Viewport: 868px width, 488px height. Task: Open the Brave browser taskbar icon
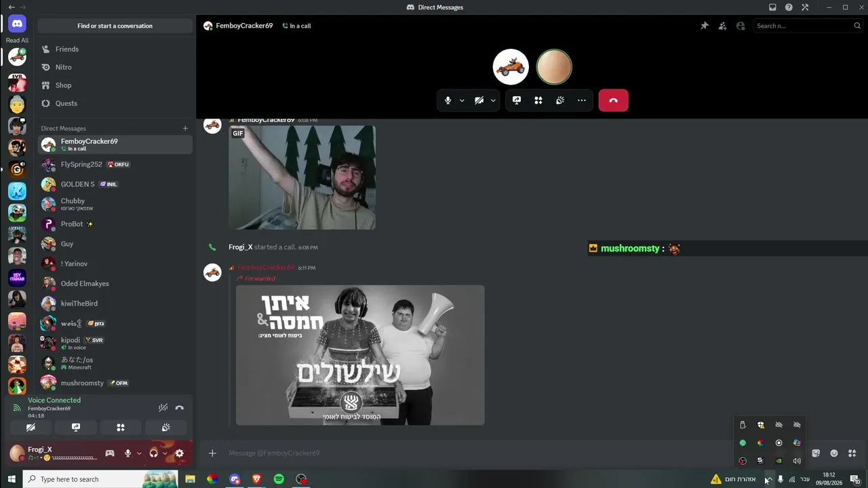point(256,479)
